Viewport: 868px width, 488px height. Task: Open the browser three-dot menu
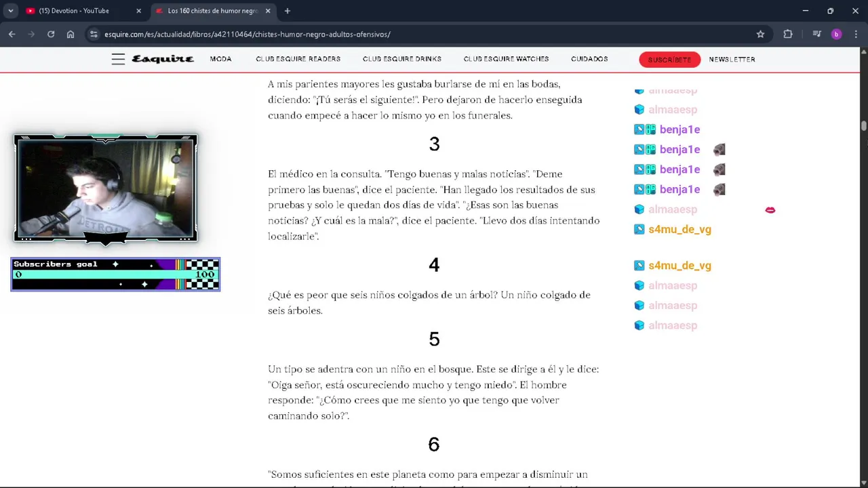pyautogui.click(x=856, y=34)
